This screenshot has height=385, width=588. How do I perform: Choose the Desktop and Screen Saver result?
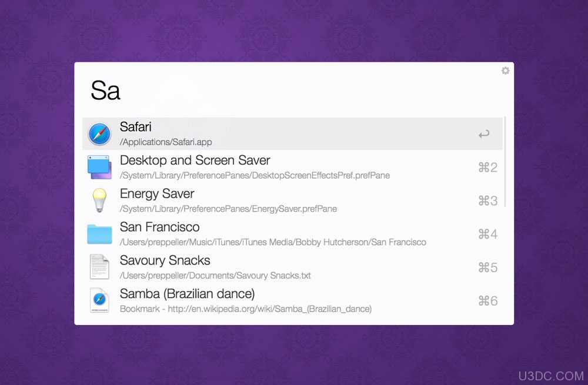pyautogui.click(x=292, y=167)
